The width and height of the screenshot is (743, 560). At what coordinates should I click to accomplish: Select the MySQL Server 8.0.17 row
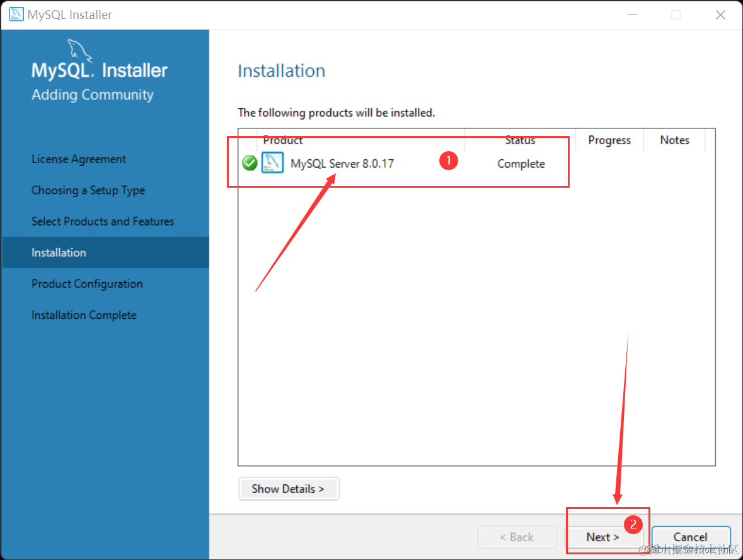(x=476, y=163)
